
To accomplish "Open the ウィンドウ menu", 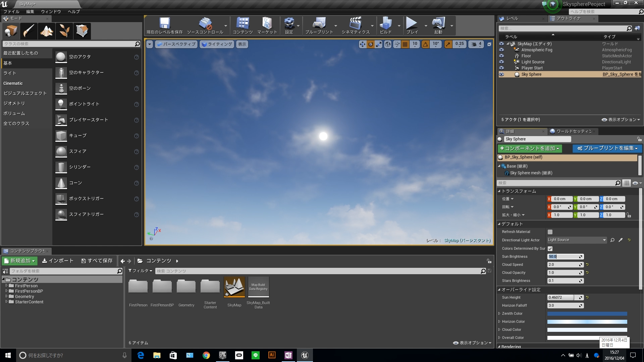I will pyautogui.click(x=50, y=11).
